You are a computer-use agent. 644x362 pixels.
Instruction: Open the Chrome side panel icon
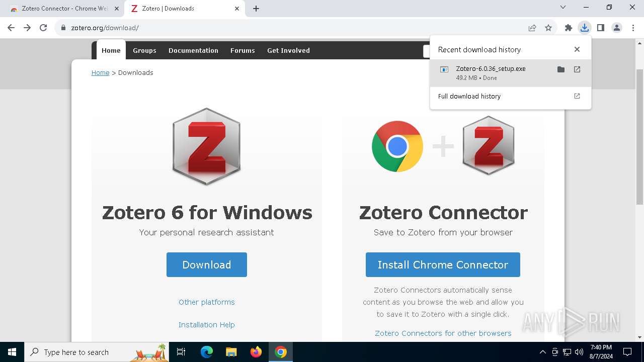(x=601, y=28)
